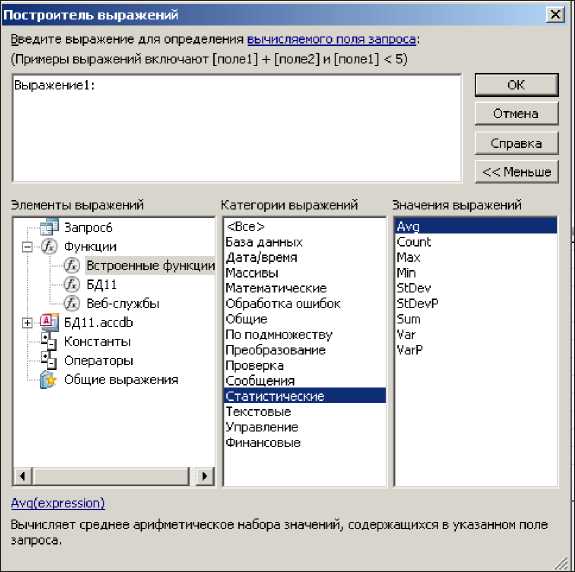Select Массивы category

tap(305, 273)
